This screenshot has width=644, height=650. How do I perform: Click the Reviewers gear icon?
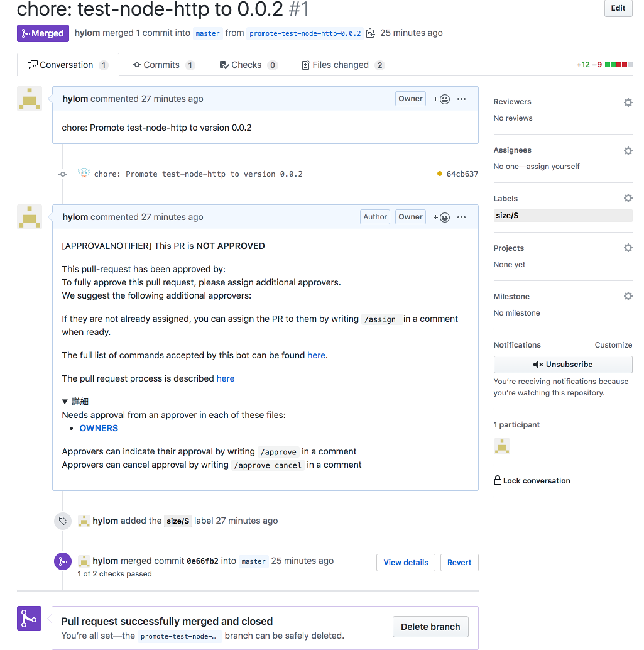pos(628,102)
